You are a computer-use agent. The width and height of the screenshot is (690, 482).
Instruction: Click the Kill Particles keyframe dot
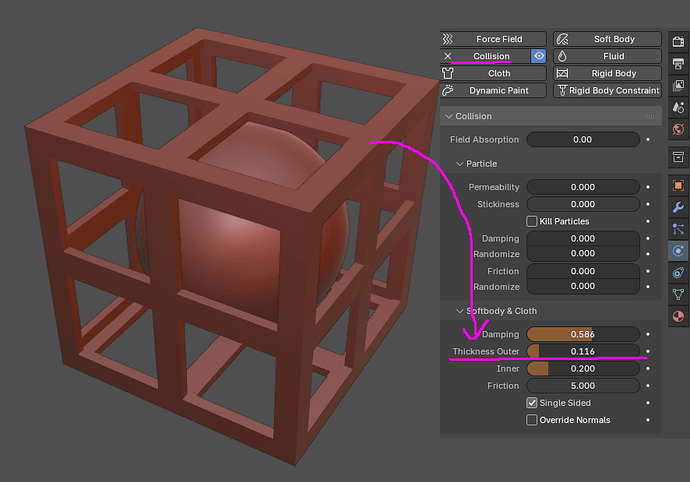(648, 221)
